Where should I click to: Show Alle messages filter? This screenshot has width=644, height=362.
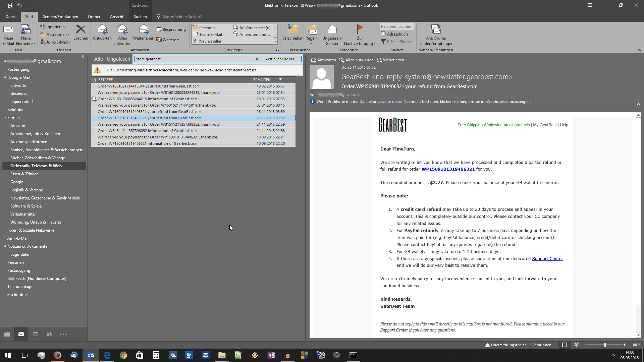click(x=99, y=59)
